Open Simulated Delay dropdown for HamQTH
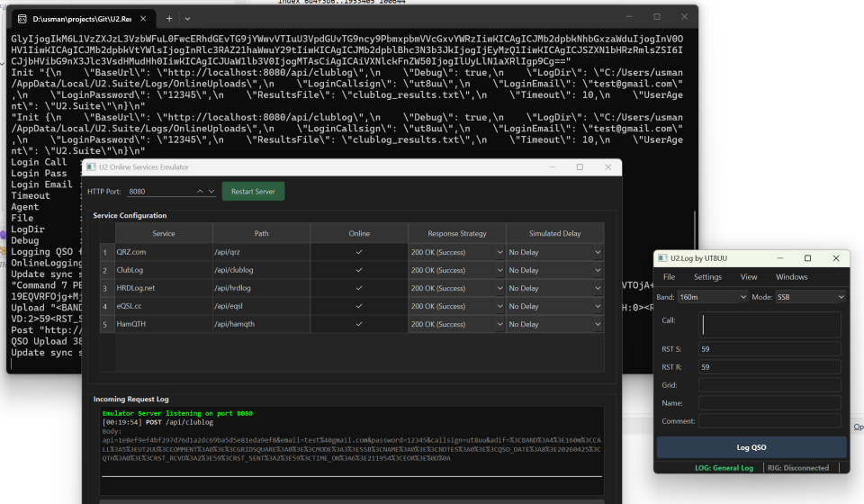The width and height of the screenshot is (864, 504). click(554, 324)
